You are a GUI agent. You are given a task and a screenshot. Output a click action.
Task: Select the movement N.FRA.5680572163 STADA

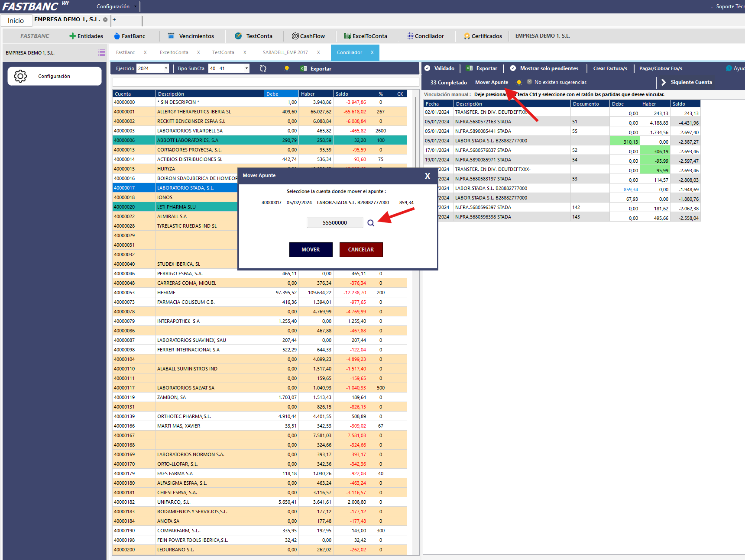[x=562, y=122]
